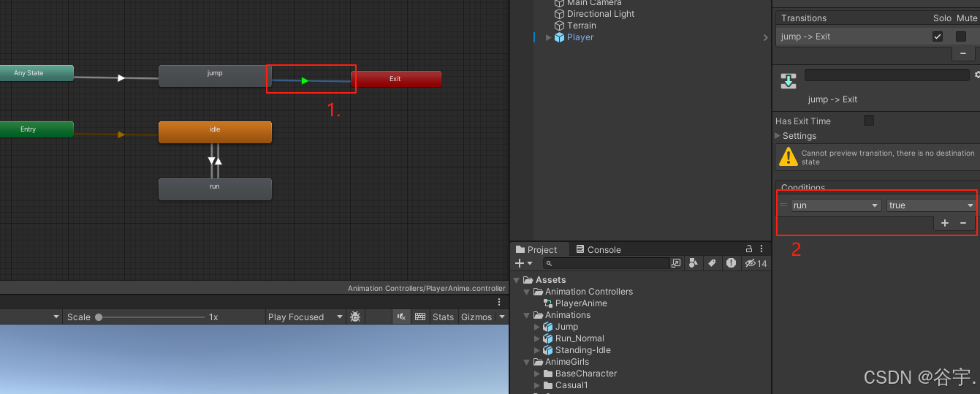Click the transition name input field
Screen dimensions: 980x394
[x=886, y=75]
